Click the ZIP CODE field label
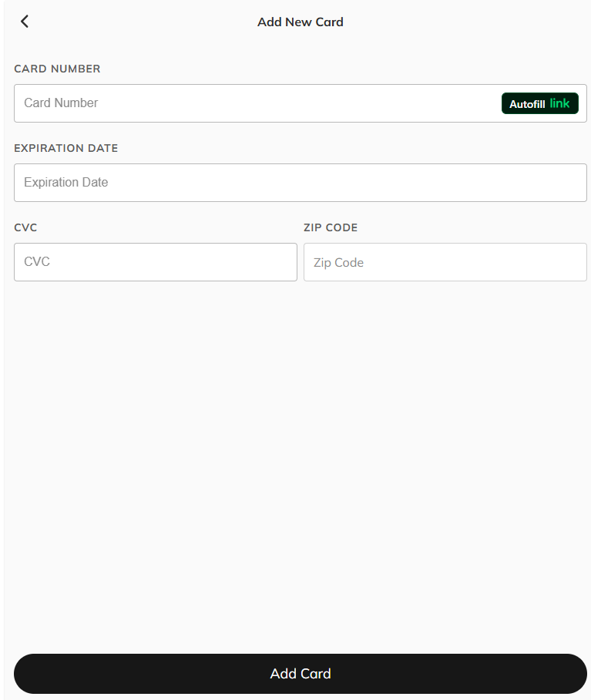The image size is (591, 700). coord(331,227)
